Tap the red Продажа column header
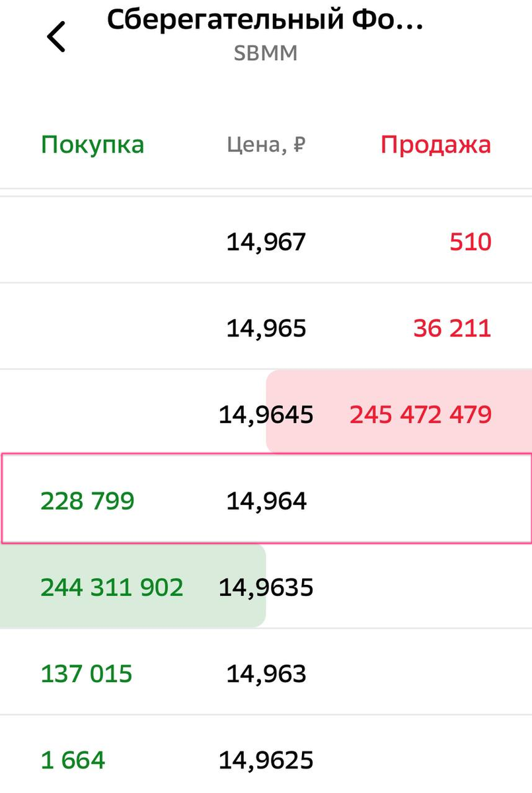532x793 pixels. (x=436, y=144)
